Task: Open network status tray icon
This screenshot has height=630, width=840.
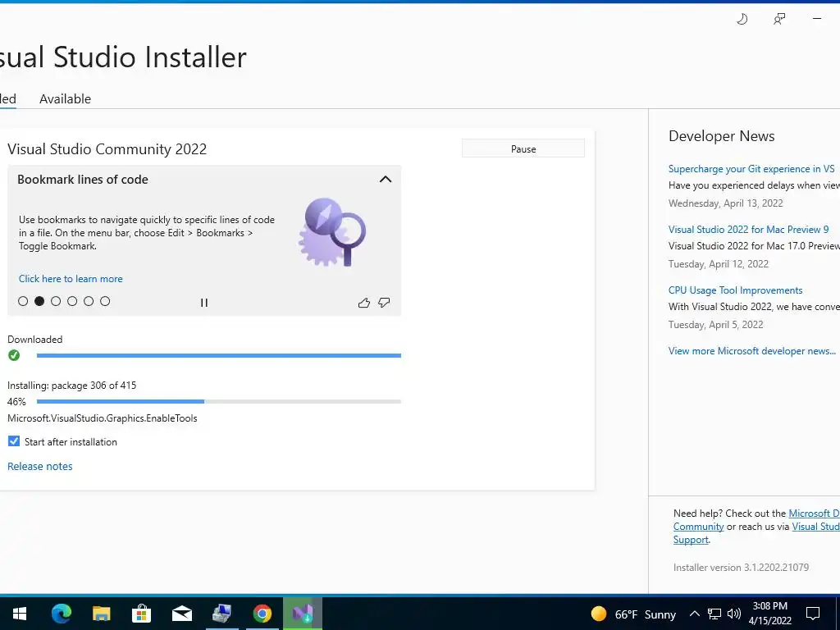Action: click(714, 614)
